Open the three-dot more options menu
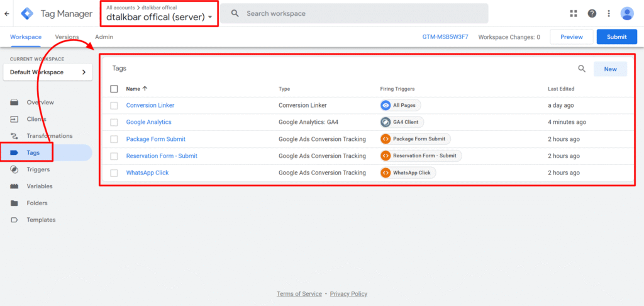644x306 pixels. (609, 13)
